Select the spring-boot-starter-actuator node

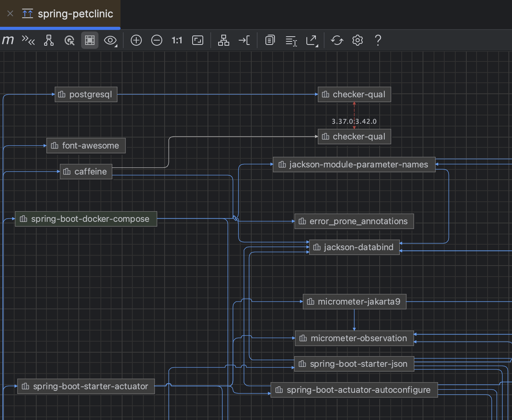[86, 387]
